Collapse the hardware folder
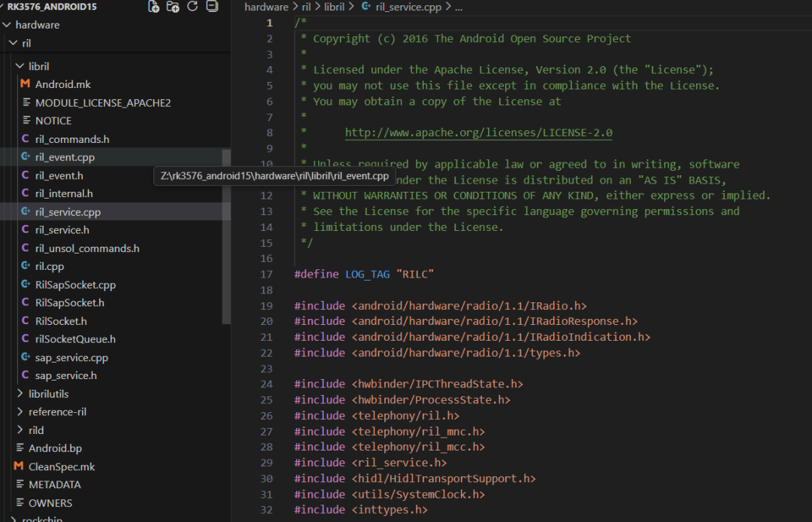Viewport: 812px width, 522px height. pos(6,24)
